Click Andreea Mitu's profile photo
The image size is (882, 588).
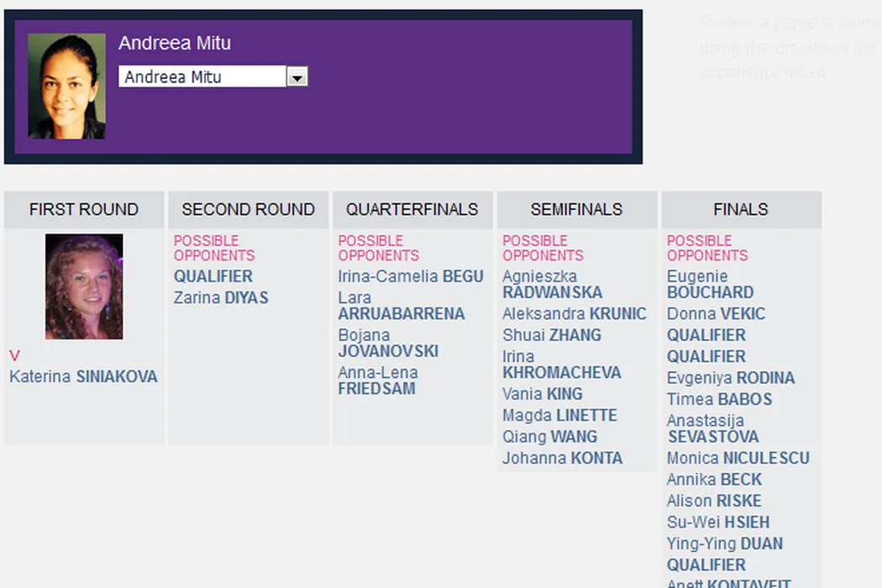pyautogui.click(x=67, y=87)
